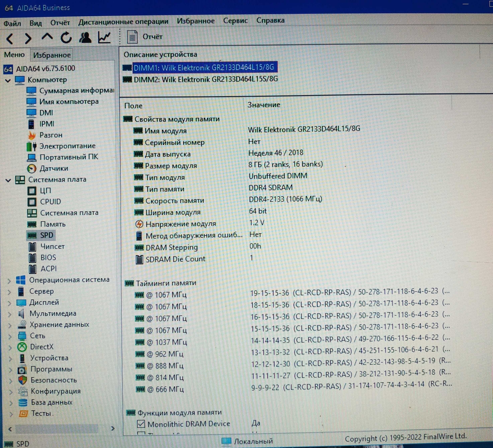This screenshot has width=493, height=448.
Task: Open the BIOS icon item
Action: [32, 258]
